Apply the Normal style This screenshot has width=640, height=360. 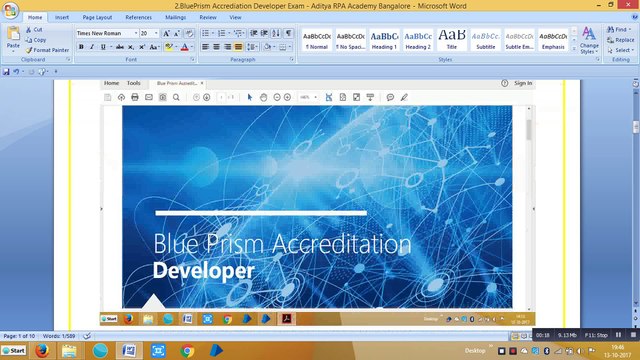pos(317,40)
